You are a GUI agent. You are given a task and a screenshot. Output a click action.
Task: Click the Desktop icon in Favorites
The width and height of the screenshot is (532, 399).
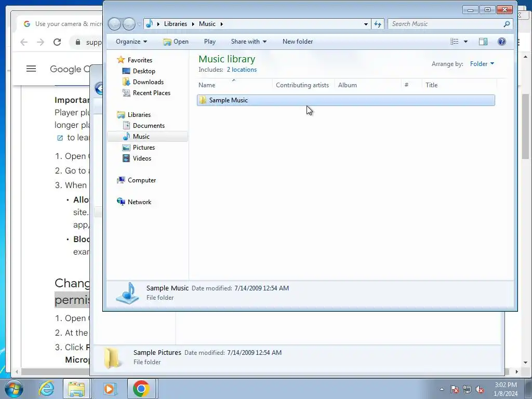pos(126,71)
